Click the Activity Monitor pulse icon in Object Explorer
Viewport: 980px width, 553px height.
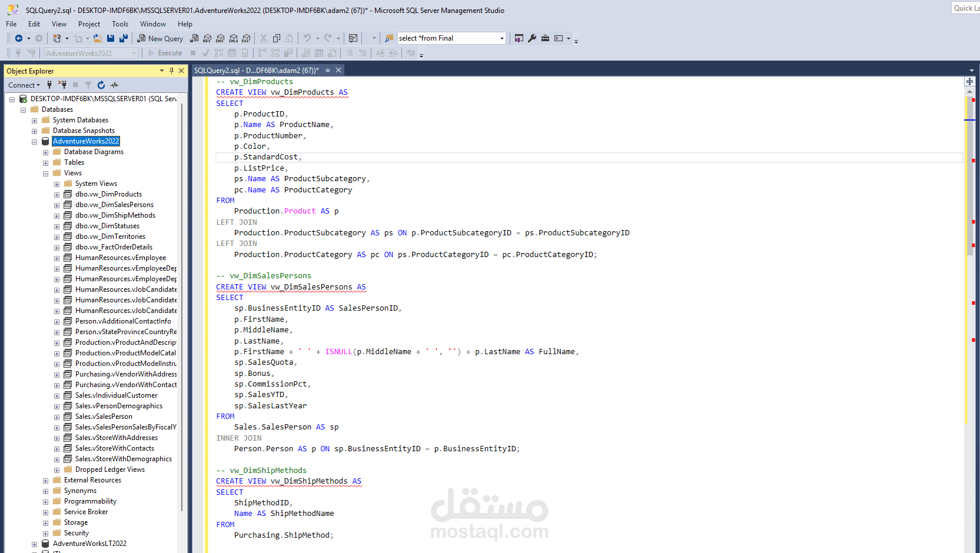click(x=114, y=85)
